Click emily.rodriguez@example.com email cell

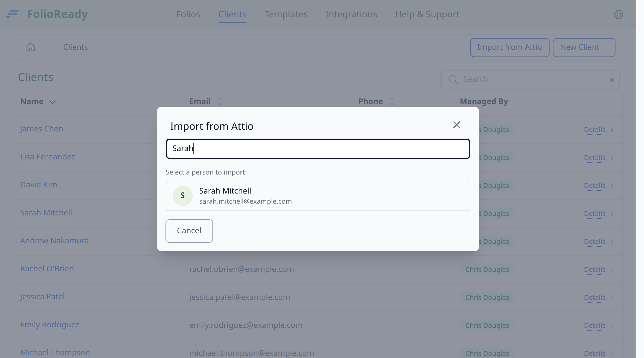(246, 325)
